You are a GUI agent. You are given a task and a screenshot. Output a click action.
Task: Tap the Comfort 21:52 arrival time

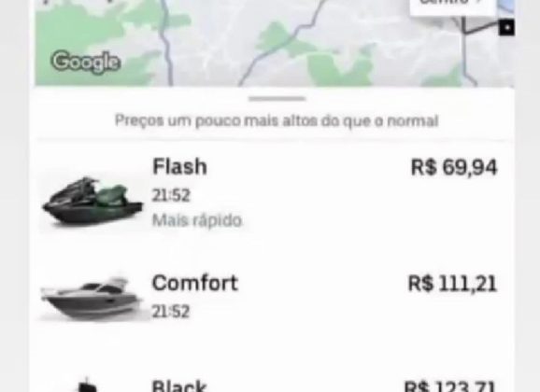coord(171,312)
